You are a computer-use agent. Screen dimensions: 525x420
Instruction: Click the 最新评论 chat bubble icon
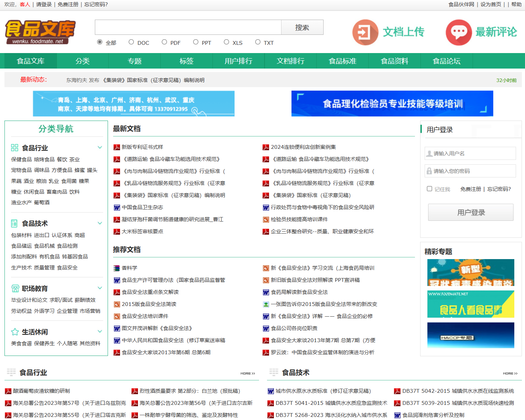point(459,32)
